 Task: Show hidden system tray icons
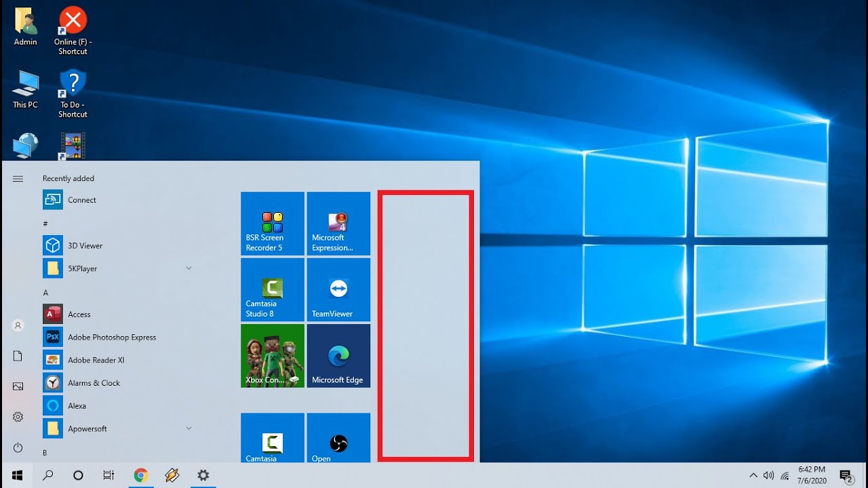[753, 475]
